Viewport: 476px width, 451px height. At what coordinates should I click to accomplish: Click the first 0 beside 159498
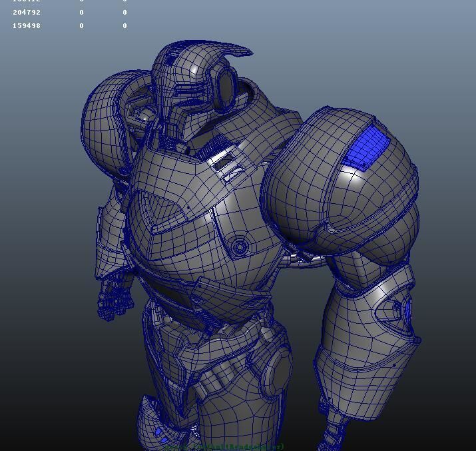[81, 26]
